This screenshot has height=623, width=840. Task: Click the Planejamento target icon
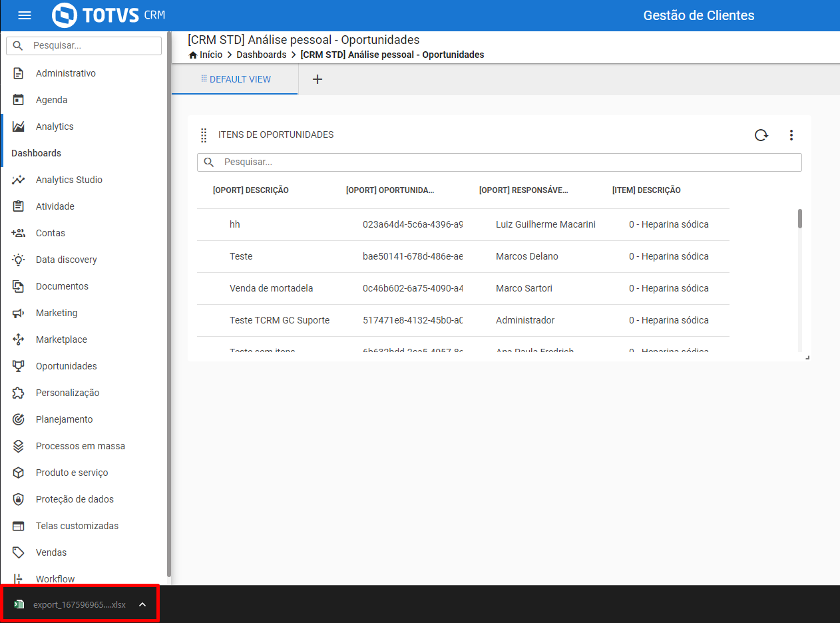click(19, 419)
